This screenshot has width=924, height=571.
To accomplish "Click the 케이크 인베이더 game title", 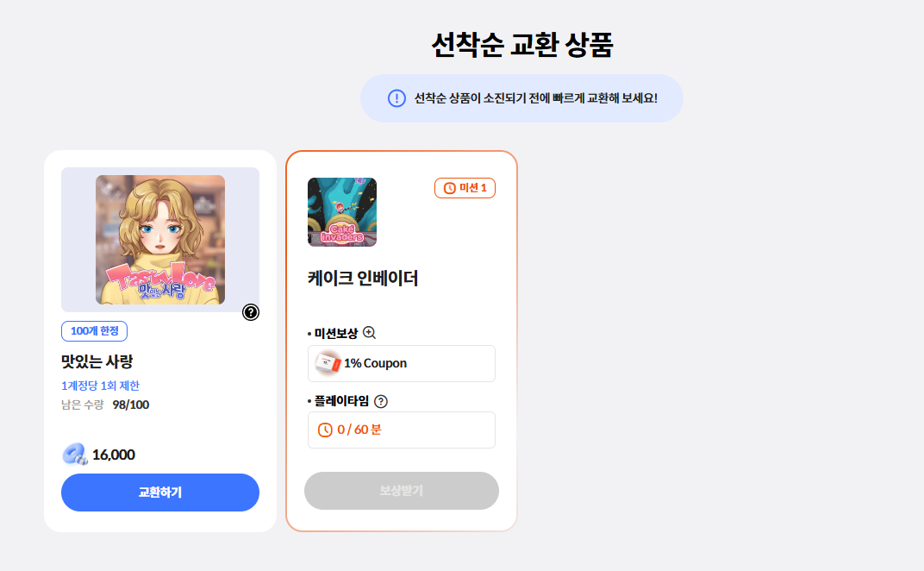I will point(363,278).
